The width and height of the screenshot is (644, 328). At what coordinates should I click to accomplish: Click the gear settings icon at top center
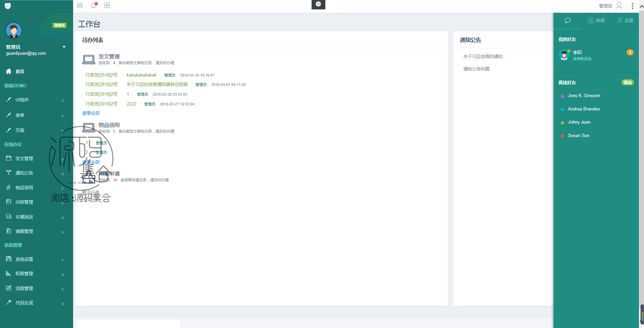[318, 4]
